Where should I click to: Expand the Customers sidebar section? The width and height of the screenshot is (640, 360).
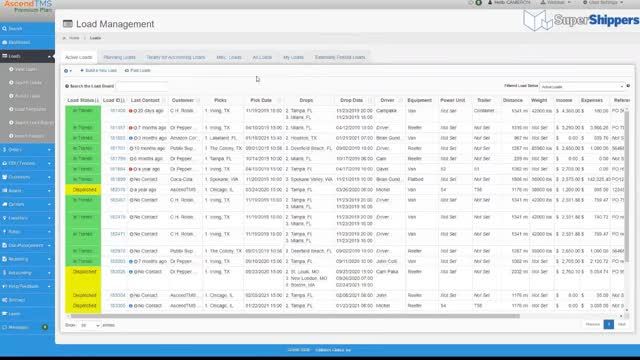tap(27, 177)
